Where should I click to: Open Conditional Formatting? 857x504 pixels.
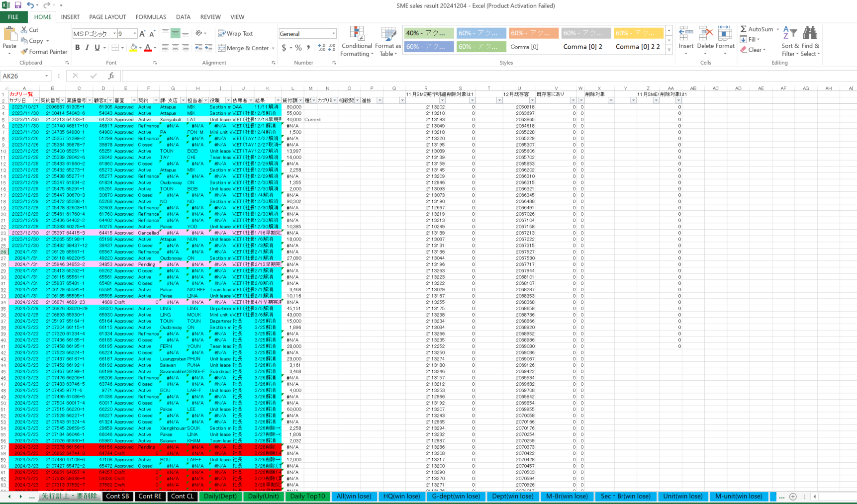(x=357, y=41)
